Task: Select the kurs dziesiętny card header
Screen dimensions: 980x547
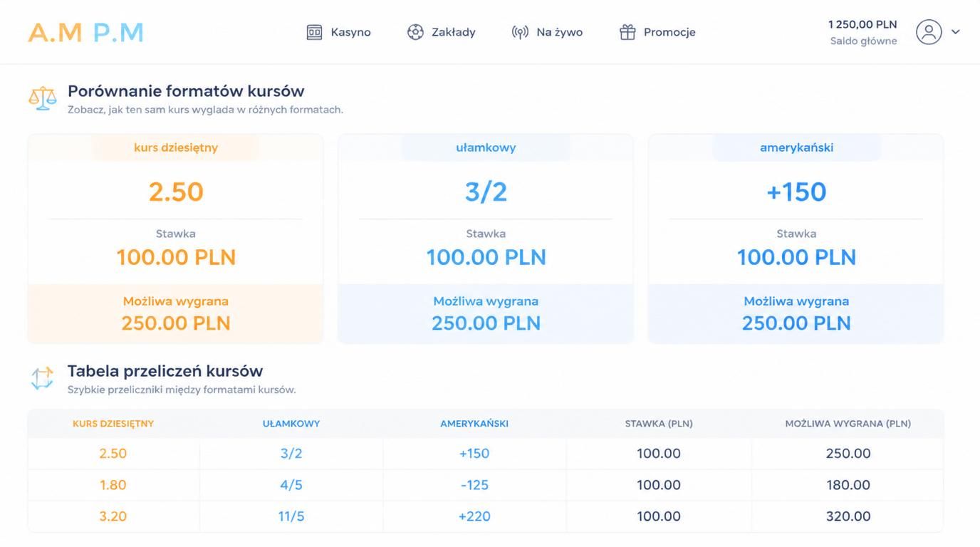Action: point(176,147)
